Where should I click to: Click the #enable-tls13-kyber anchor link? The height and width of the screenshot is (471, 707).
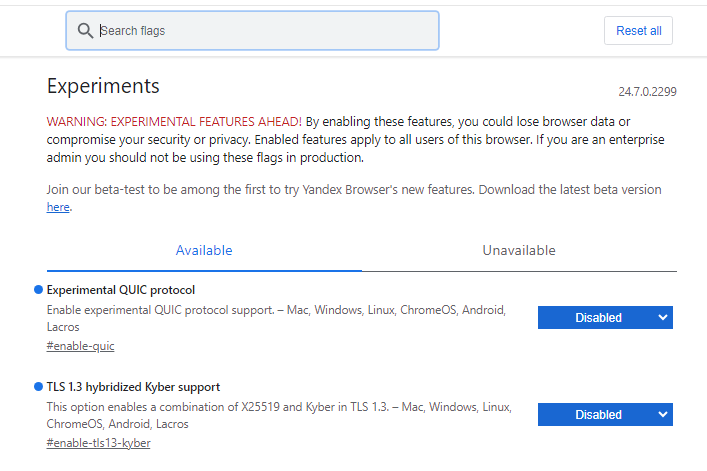[98, 443]
